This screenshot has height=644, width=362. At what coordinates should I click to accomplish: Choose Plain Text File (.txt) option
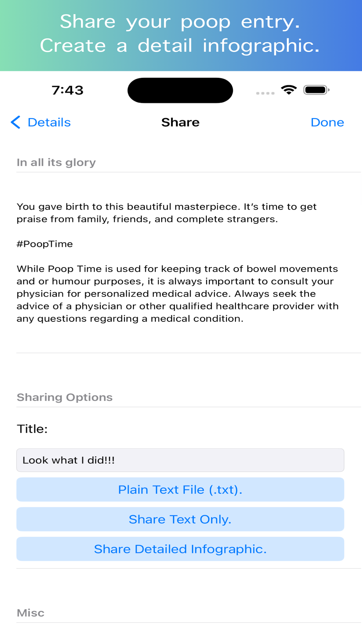180,489
